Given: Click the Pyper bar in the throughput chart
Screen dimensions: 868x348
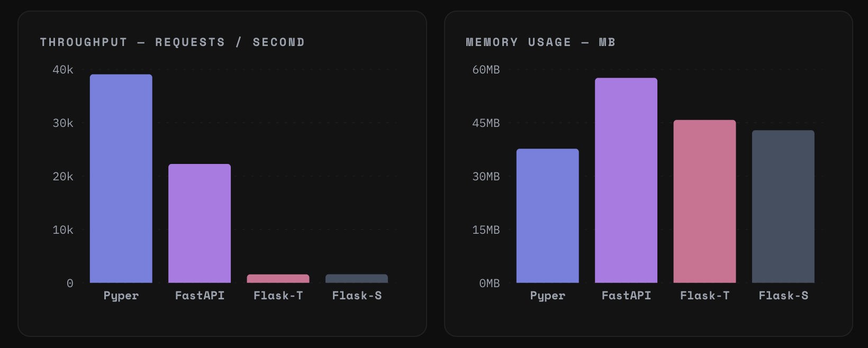Looking at the screenshot, I should 121,179.
